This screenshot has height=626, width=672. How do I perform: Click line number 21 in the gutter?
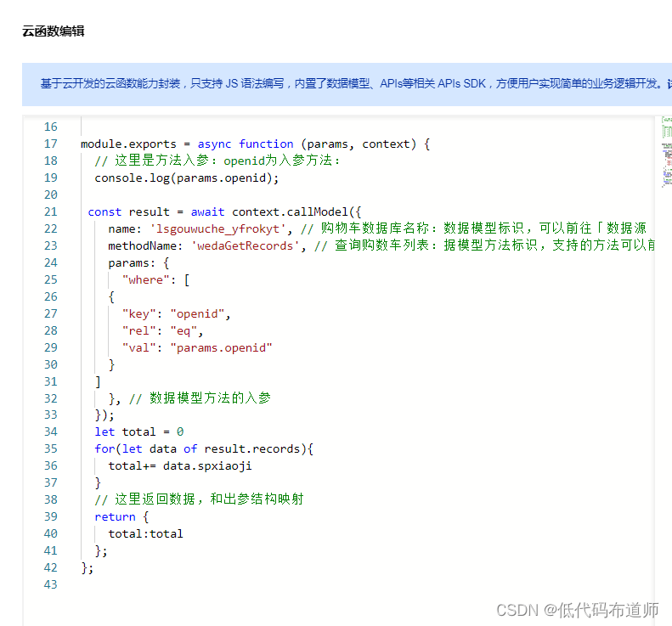51,211
